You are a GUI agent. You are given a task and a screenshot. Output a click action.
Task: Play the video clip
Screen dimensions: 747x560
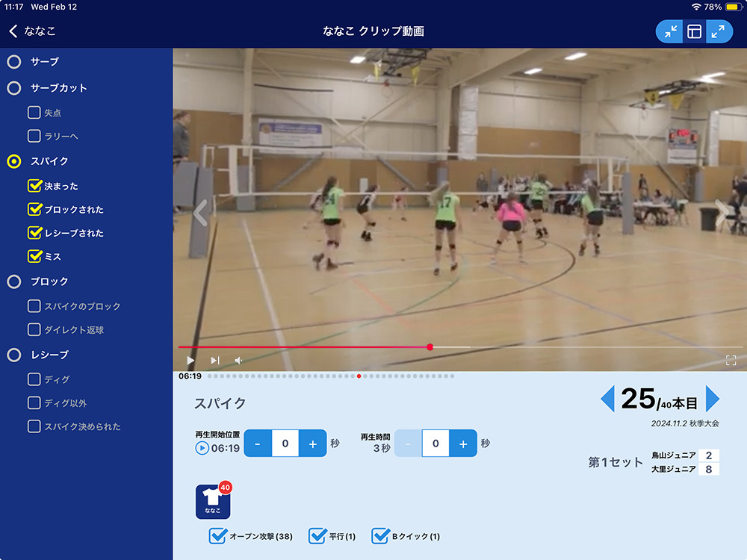[x=190, y=360]
